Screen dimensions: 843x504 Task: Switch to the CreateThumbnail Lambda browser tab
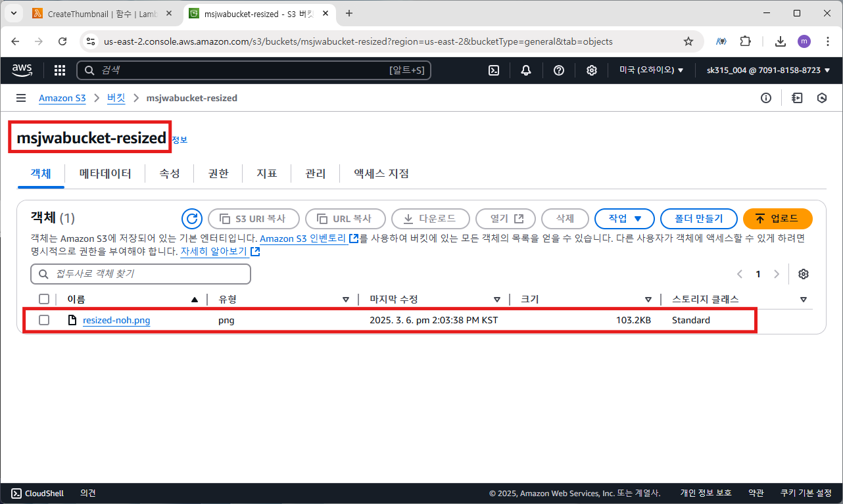pyautogui.click(x=102, y=13)
